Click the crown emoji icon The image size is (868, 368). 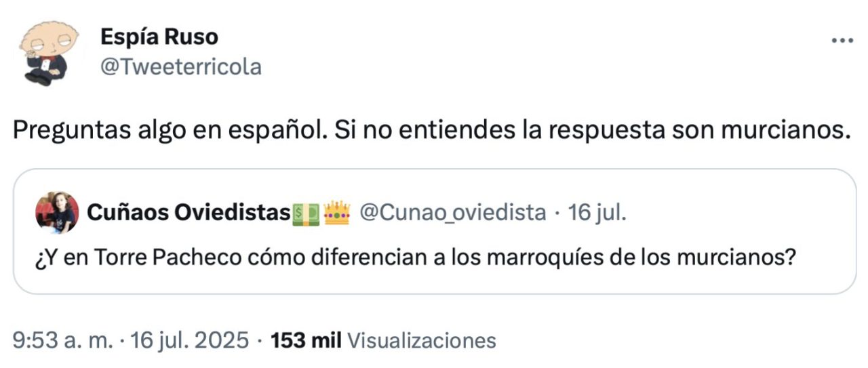336,213
